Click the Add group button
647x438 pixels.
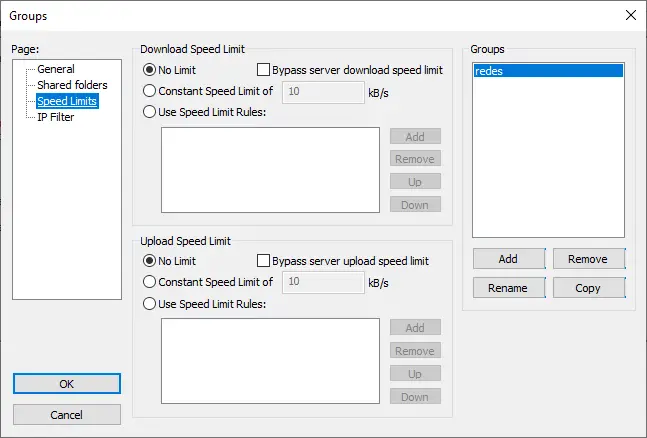click(x=508, y=259)
